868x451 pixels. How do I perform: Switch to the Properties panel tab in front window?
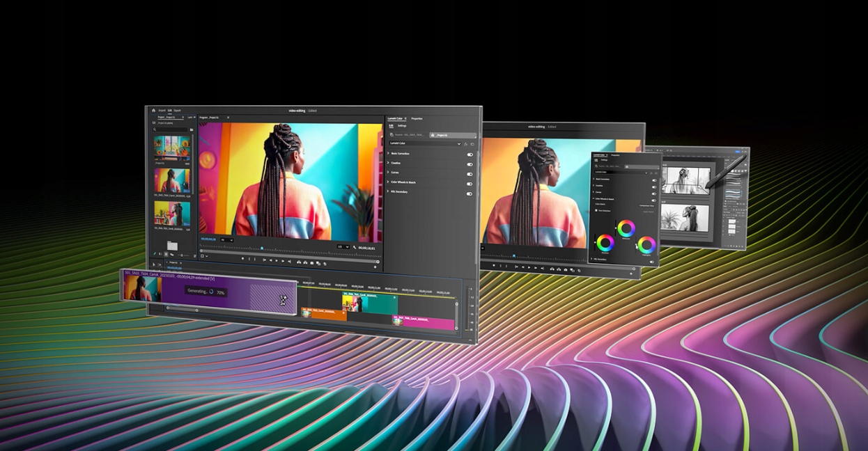[x=417, y=118]
